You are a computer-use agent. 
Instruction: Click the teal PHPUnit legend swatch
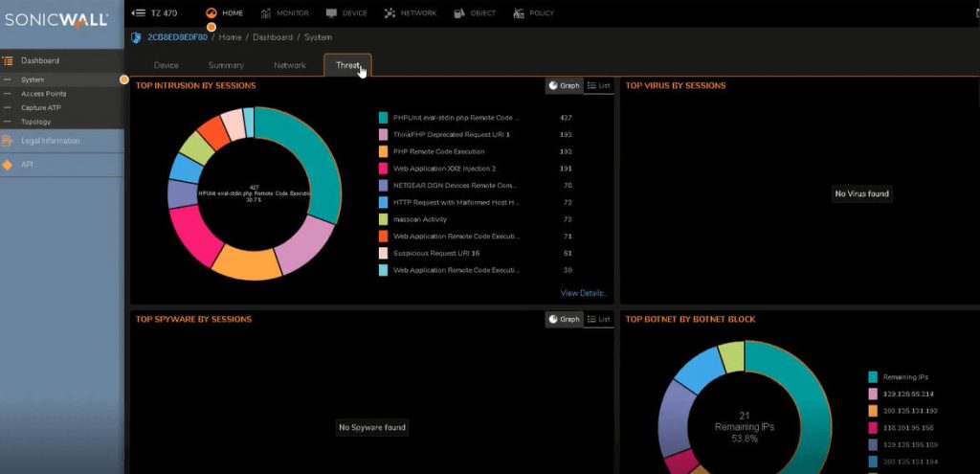[383, 118]
